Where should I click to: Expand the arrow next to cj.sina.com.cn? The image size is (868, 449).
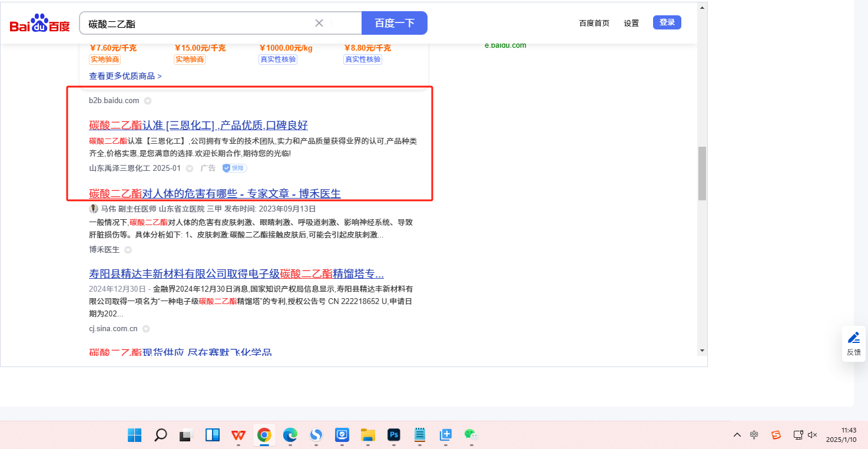pyautogui.click(x=146, y=329)
